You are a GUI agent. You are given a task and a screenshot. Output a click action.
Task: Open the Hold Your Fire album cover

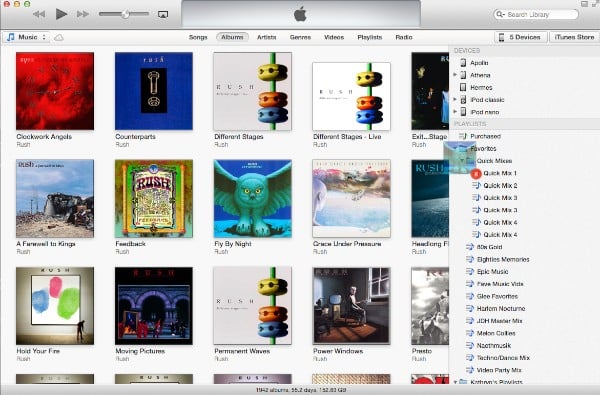[x=55, y=306]
